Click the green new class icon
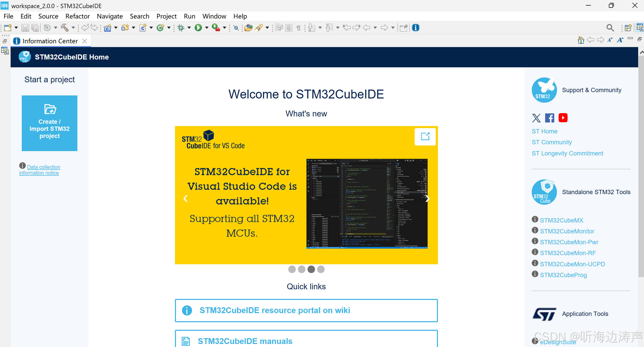644x347 pixels. [x=161, y=28]
